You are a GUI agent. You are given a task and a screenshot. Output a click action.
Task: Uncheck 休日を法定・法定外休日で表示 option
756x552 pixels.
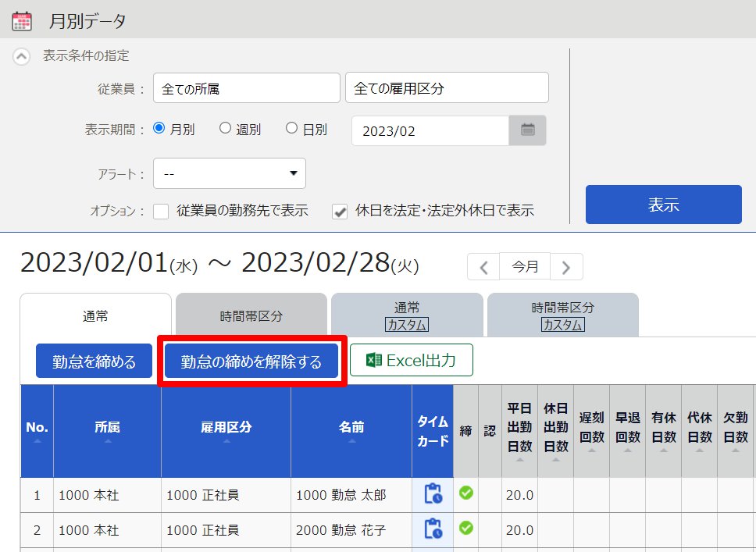coord(340,211)
